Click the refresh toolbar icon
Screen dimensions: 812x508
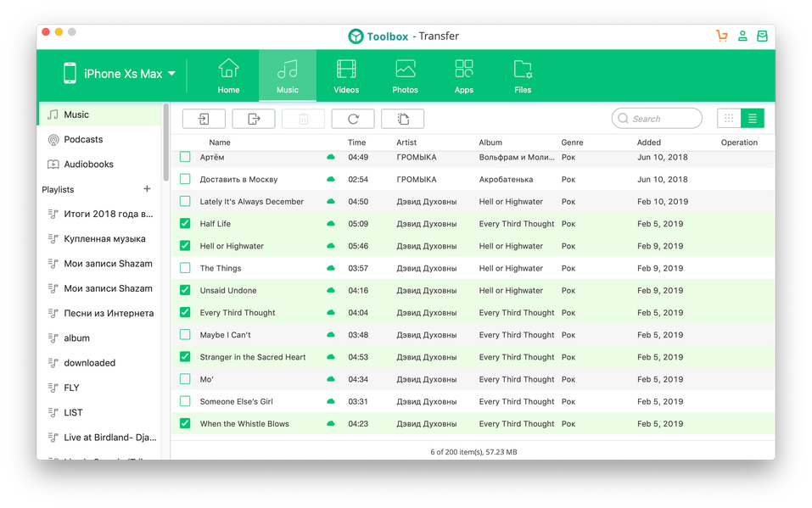pyautogui.click(x=353, y=119)
